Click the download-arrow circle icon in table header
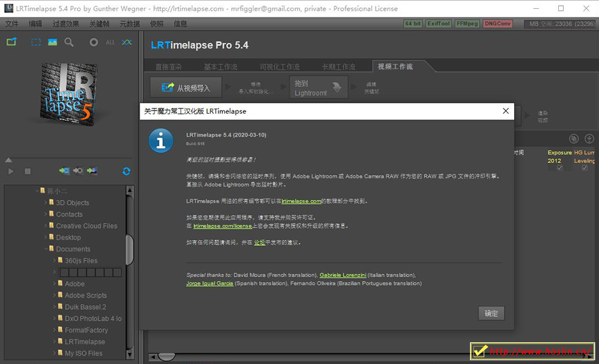 (589, 139)
